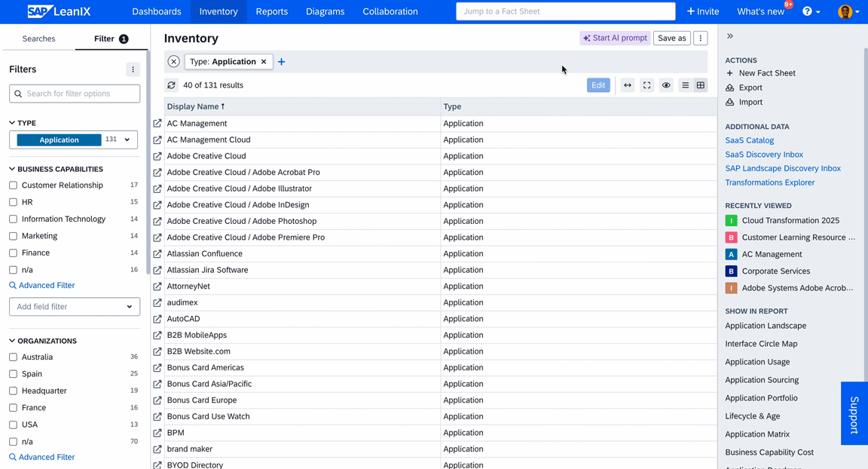Check the Information Technology filter
The height and width of the screenshot is (469, 868).
tap(14, 219)
